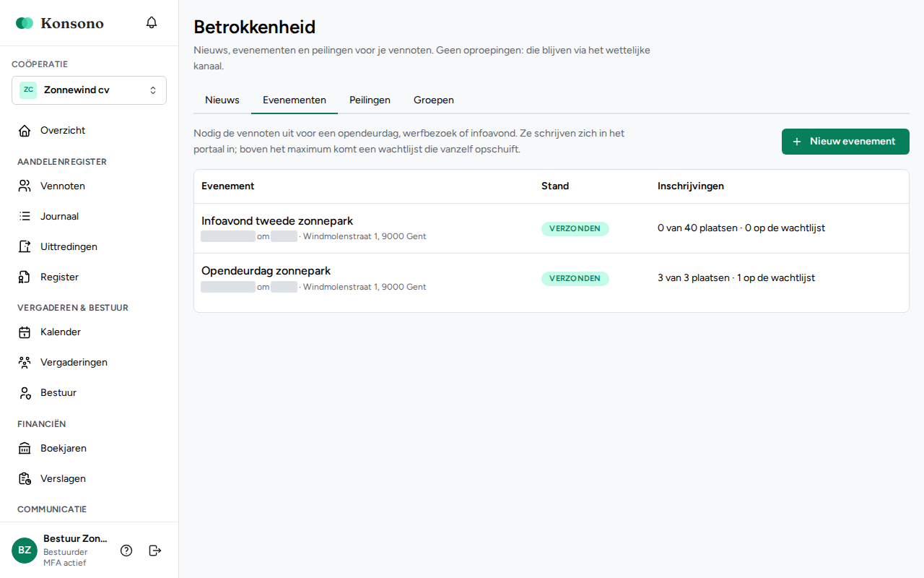Click the Kalender calendar icon
Image resolution: width=924 pixels, height=578 pixels.
pos(25,332)
